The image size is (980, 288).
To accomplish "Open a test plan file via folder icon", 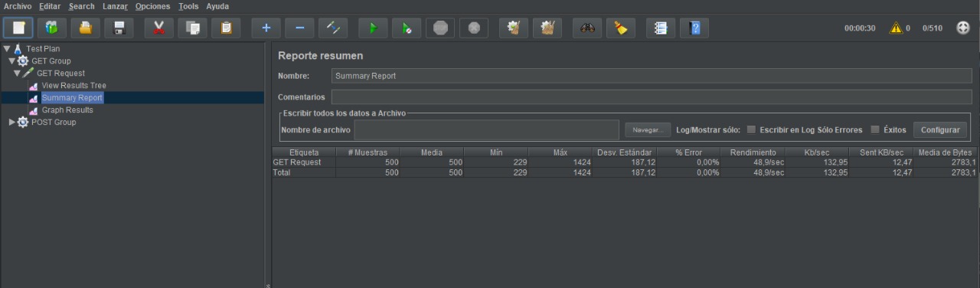I will pos(86,28).
